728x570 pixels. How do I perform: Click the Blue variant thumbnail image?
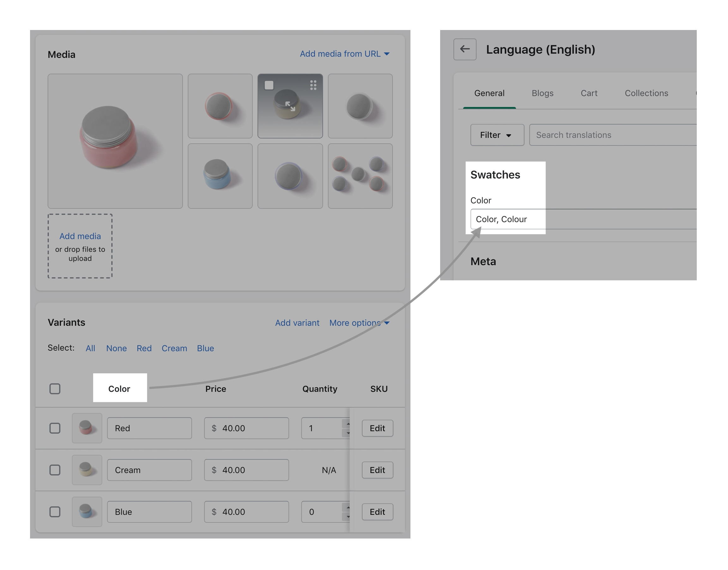(87, 511)
